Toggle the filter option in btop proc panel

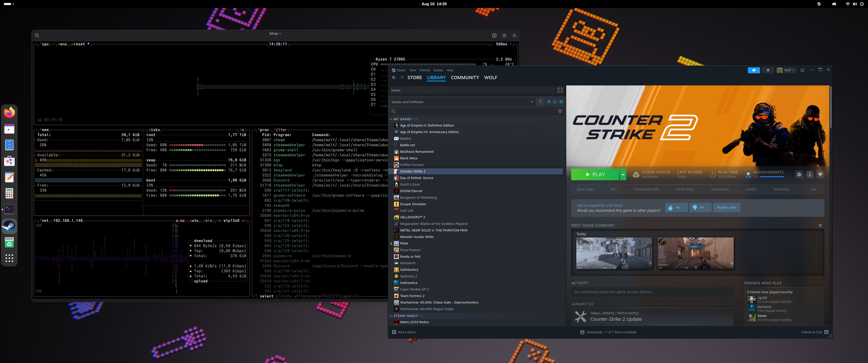tap(280, 130)
